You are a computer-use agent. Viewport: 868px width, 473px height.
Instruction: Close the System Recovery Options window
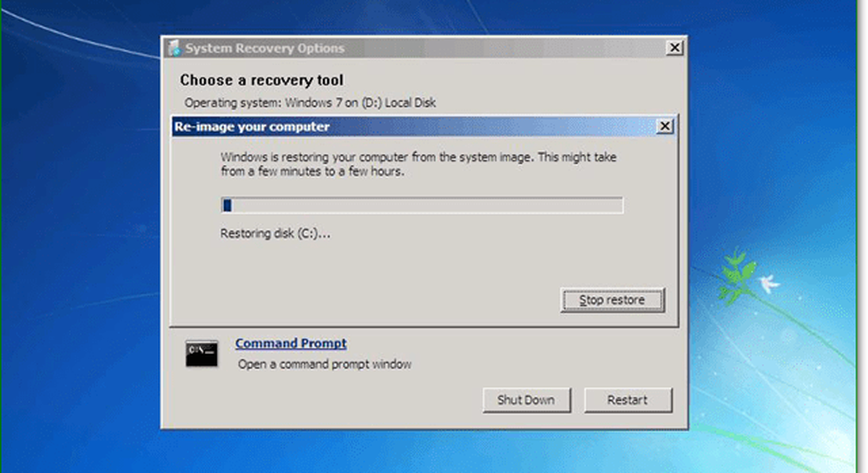(x=674, y=48)
